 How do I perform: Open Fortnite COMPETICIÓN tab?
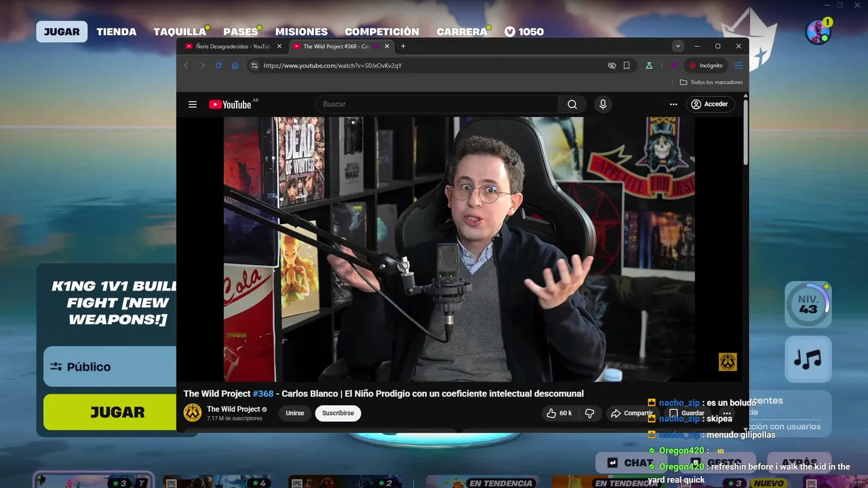point(382,32)
